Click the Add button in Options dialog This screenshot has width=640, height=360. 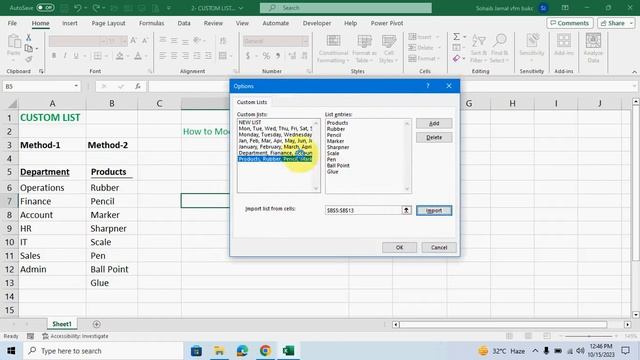click(434, 123)
